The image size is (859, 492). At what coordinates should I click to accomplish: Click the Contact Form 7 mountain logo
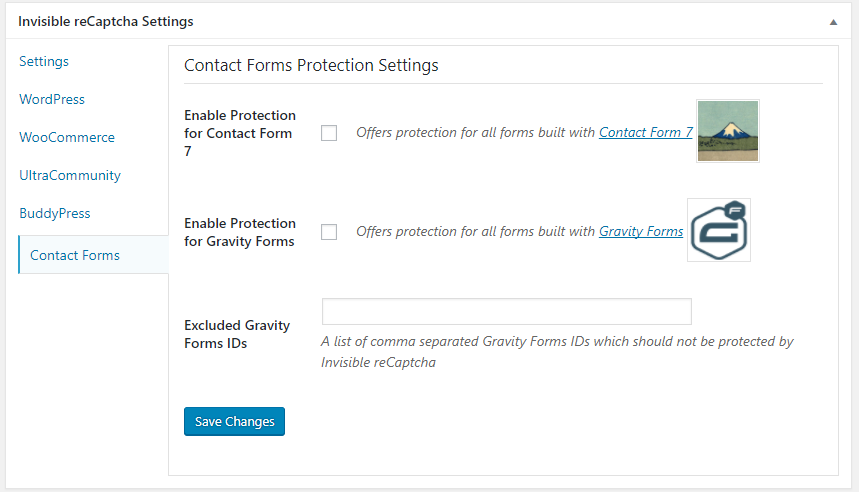pos(728,131)
